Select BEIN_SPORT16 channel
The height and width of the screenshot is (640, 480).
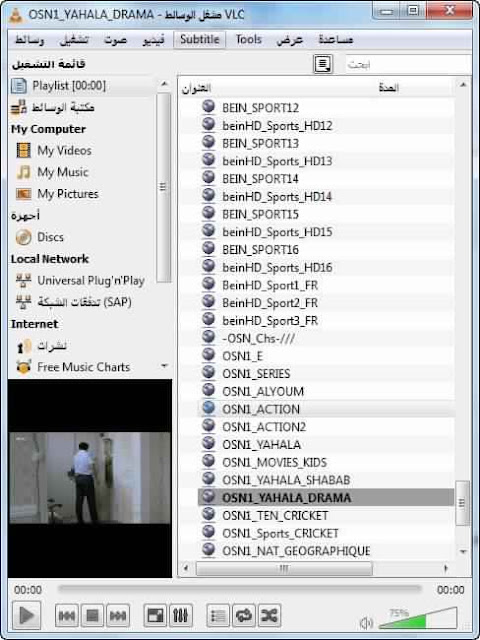tap(260, 250)
